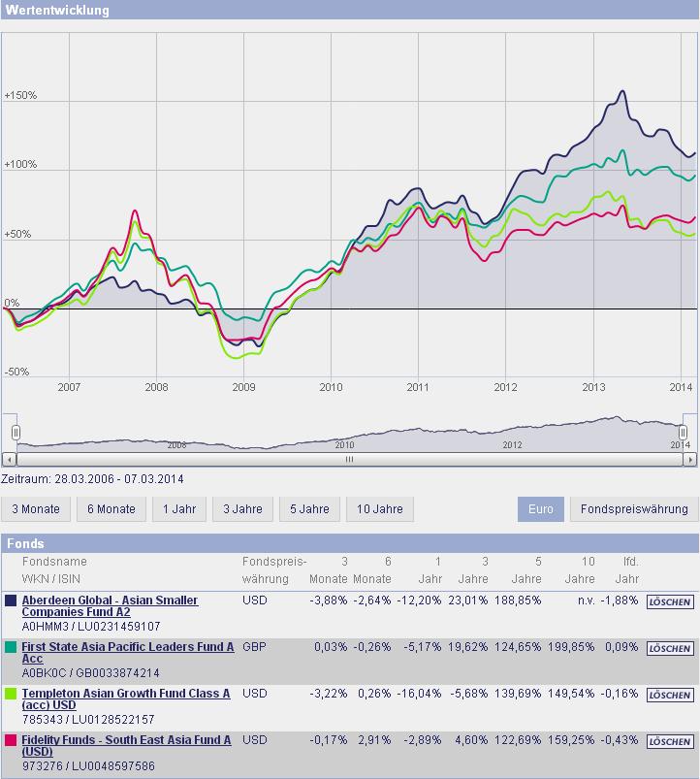This screenshot has width=700, height=779.
Task: Click the Templeton 10 Jahre value 149,54%
Action: pos(571,694)
